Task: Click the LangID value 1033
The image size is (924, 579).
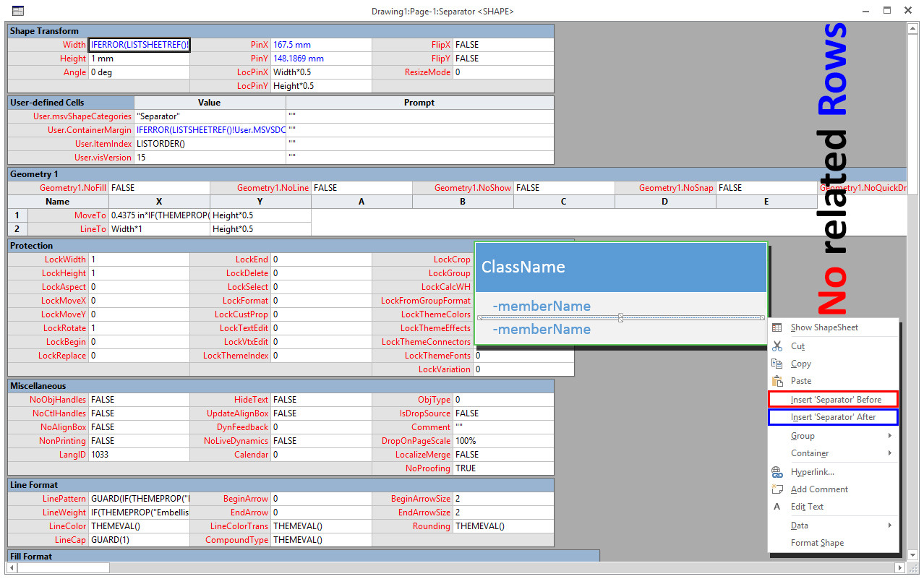Action: pos(139,455)
